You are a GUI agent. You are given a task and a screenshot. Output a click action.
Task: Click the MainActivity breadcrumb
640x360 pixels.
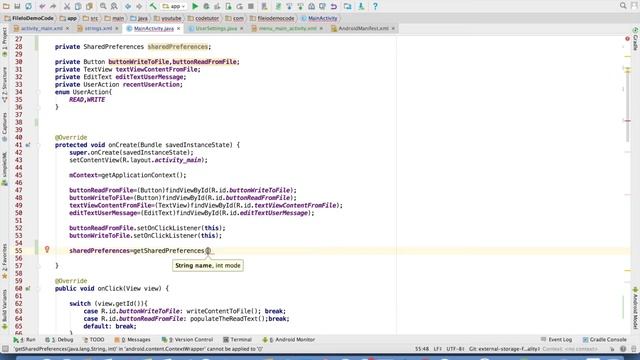tap(320, 18)
